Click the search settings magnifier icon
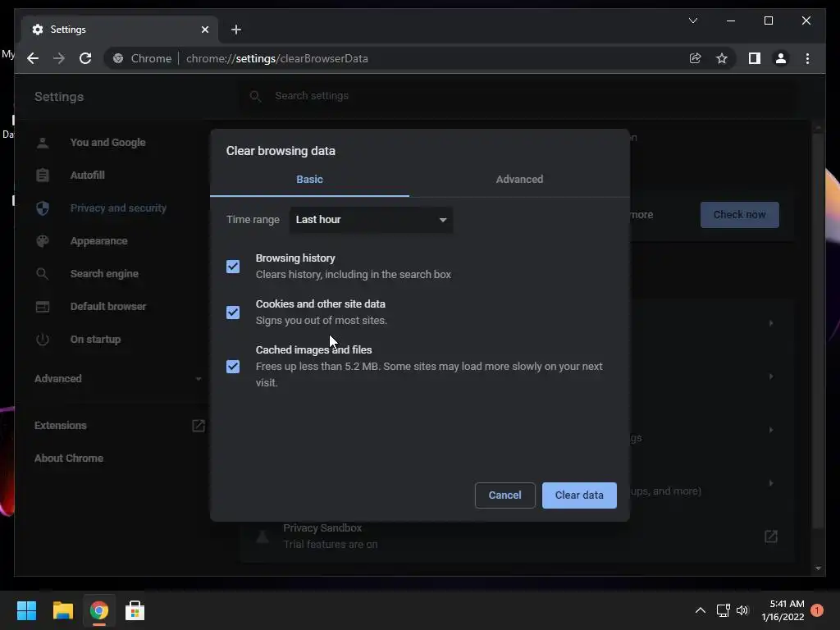Image resolution: width=840 pixels, height=630 pixels. coord(256,96)
